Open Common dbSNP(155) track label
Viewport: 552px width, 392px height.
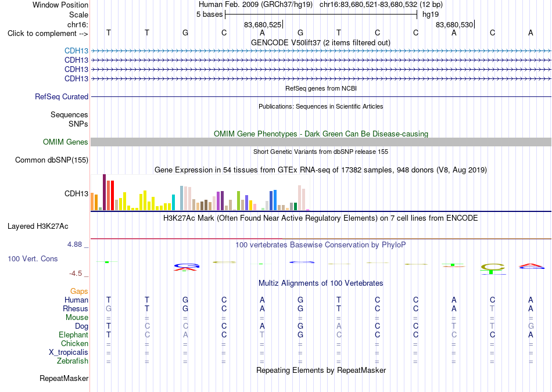click(x=51, y=160)
